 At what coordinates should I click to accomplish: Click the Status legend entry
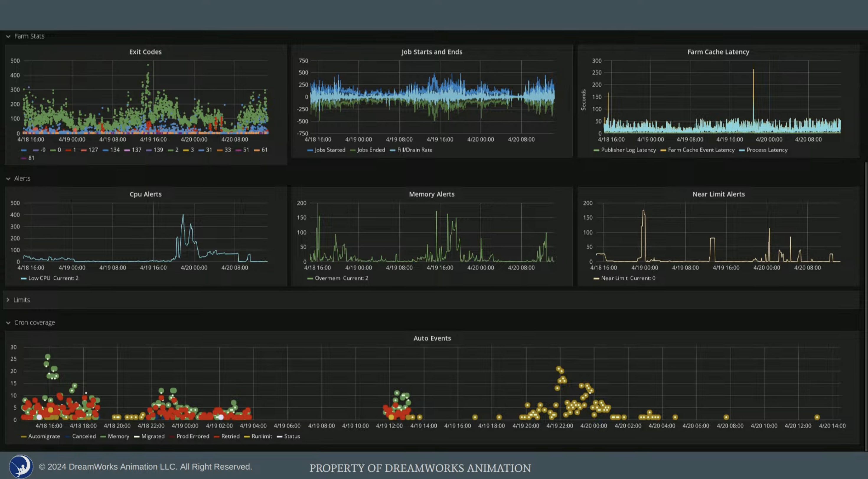pyautogui.click(x=291, y=436)
